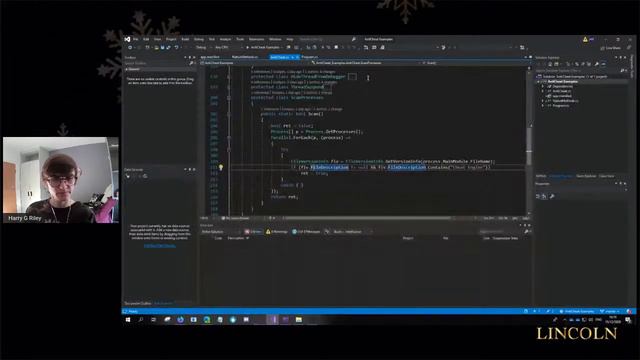This screenshot has height=360, width=640.
Task: Open the Debug menu
Action: [198, 39]
